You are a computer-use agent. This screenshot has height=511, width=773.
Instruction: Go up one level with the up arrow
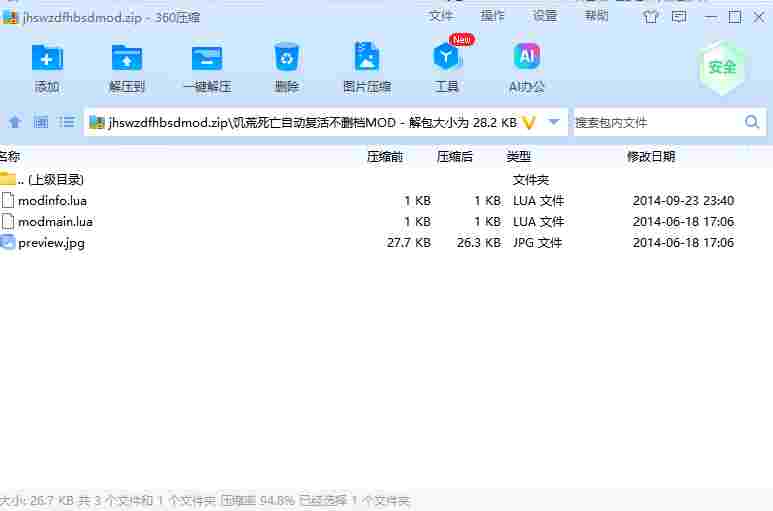tap(15, 122)
